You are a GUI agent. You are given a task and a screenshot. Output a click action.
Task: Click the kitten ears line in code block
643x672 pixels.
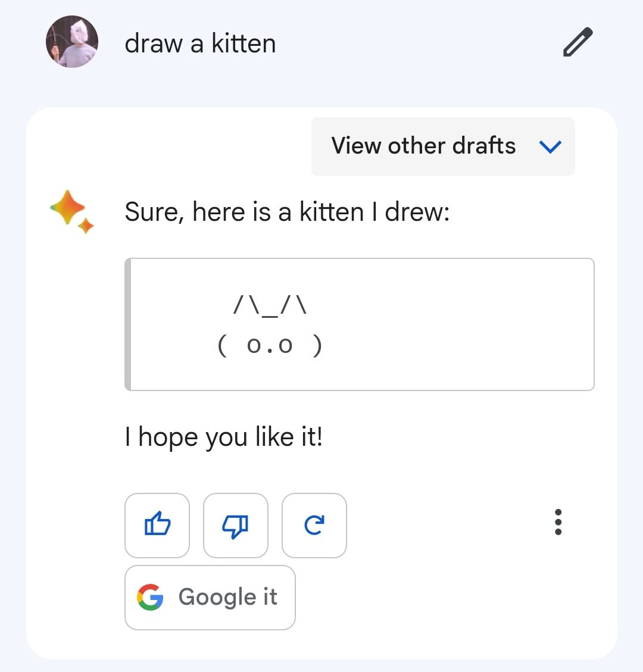[270, 307]
